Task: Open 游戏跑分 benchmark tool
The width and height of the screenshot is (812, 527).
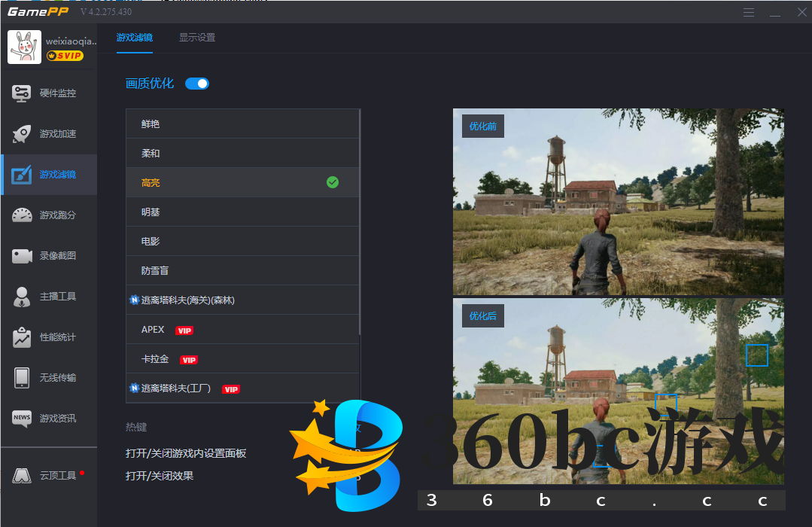Action: point(49,215)
